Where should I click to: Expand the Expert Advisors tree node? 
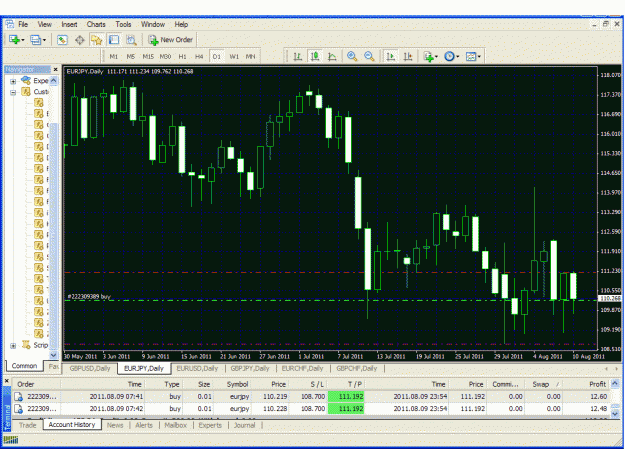pos(13,81)
